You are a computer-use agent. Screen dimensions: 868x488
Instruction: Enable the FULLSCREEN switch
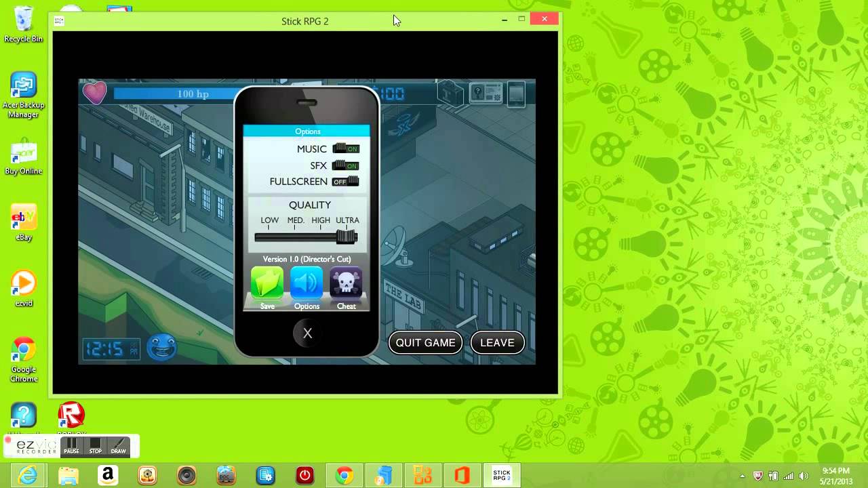[x=346, y=182]
